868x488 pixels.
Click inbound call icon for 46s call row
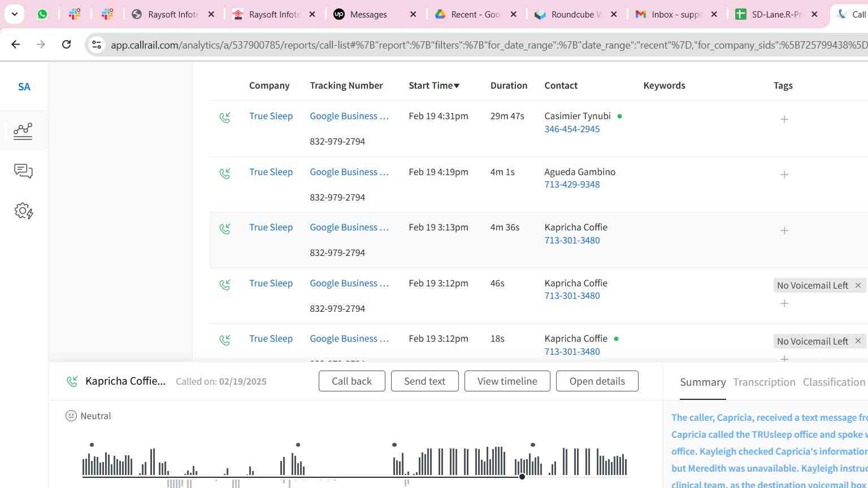pos(225,285)
